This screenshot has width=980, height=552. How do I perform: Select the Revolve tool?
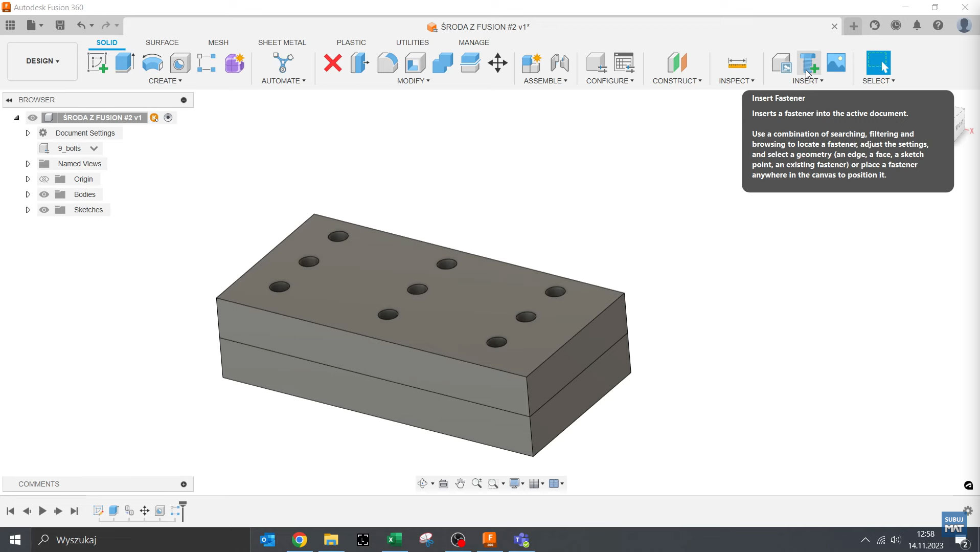152,62
